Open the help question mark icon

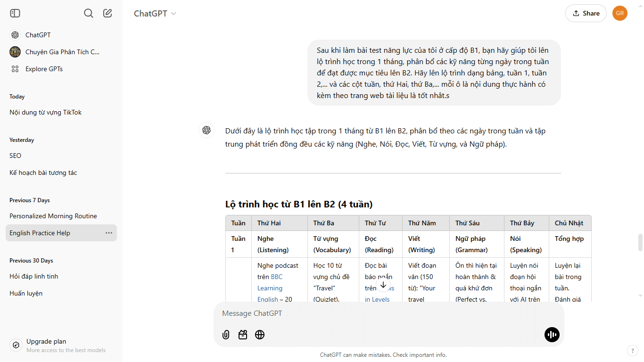click(x=632, y=351)
